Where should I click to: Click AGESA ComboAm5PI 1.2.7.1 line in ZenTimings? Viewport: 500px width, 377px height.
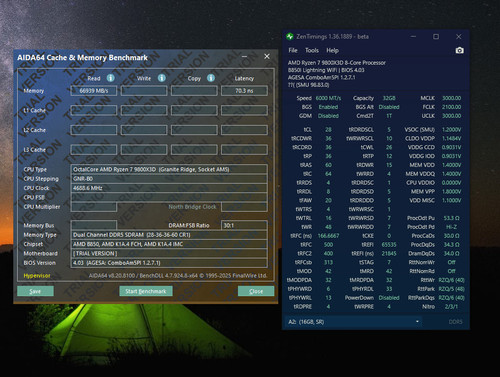tap(322, 77)
